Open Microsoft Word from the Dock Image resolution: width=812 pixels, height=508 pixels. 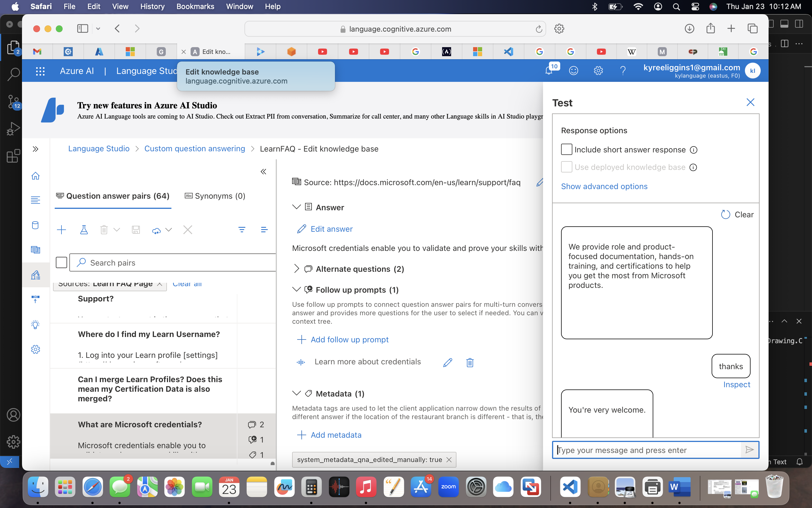click(x=679, y=487)
